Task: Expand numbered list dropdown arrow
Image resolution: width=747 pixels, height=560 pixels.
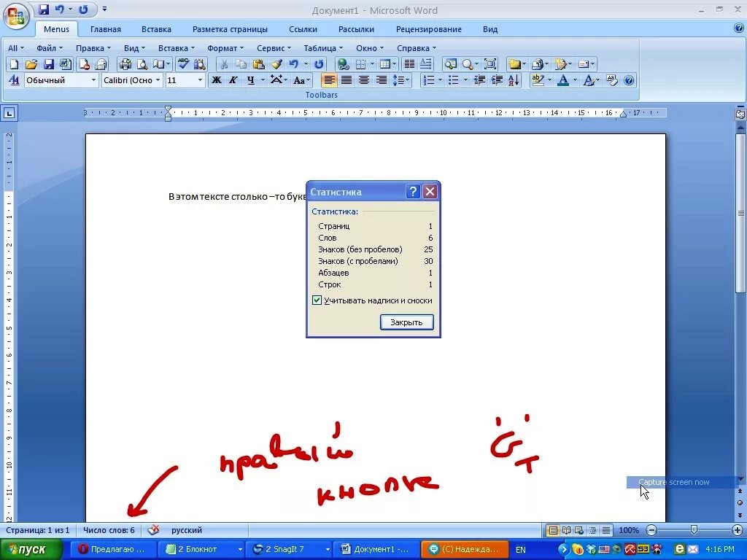Action: [440, 80]
